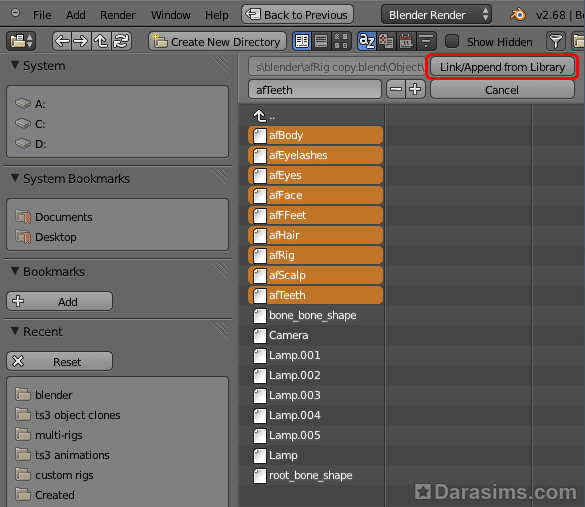Enable the Show Hidden checkbox
This screenshot has width=585, height=507.
(x=452, y=41)
